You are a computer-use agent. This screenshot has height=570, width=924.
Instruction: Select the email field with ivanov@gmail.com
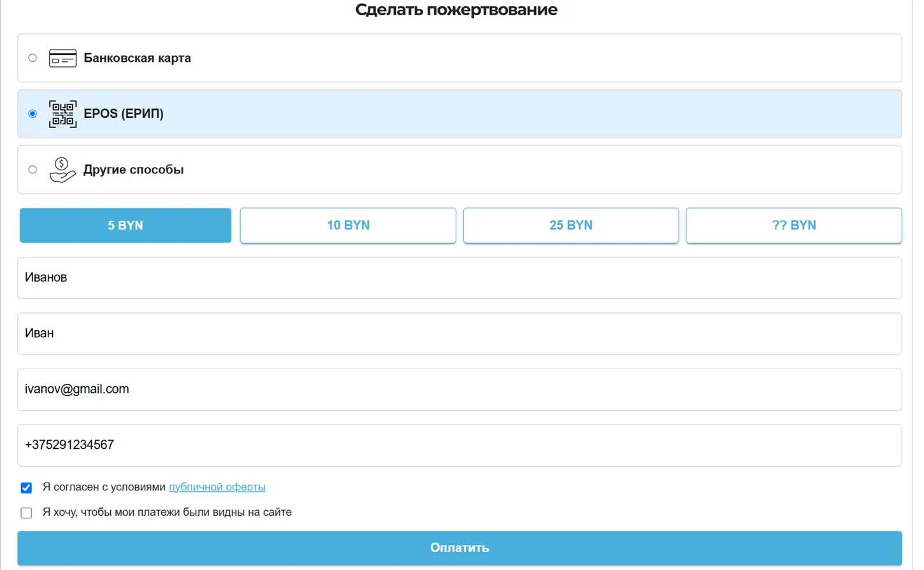coord(459,390)
